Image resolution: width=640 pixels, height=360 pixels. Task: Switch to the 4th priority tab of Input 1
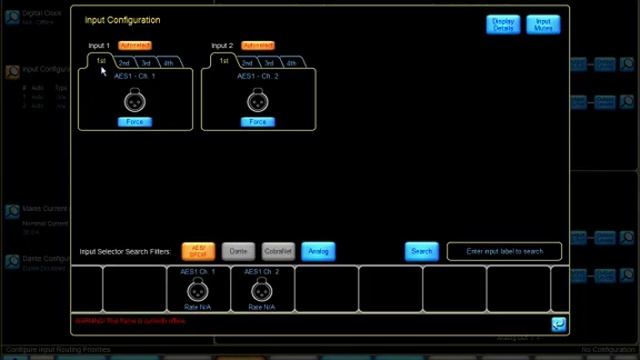[x=168, y=63]
